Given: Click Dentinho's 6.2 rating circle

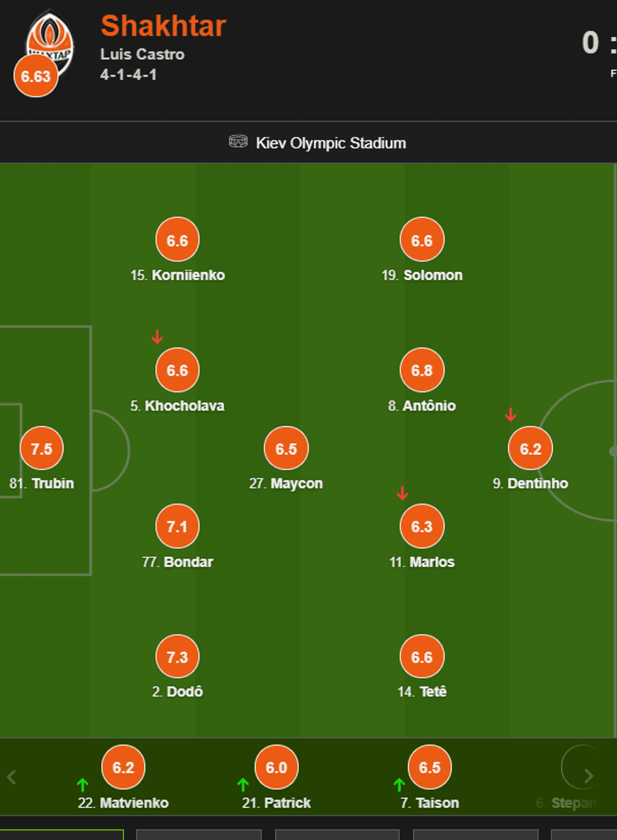Looking at the screenshot, I should [x=530, y=449].
